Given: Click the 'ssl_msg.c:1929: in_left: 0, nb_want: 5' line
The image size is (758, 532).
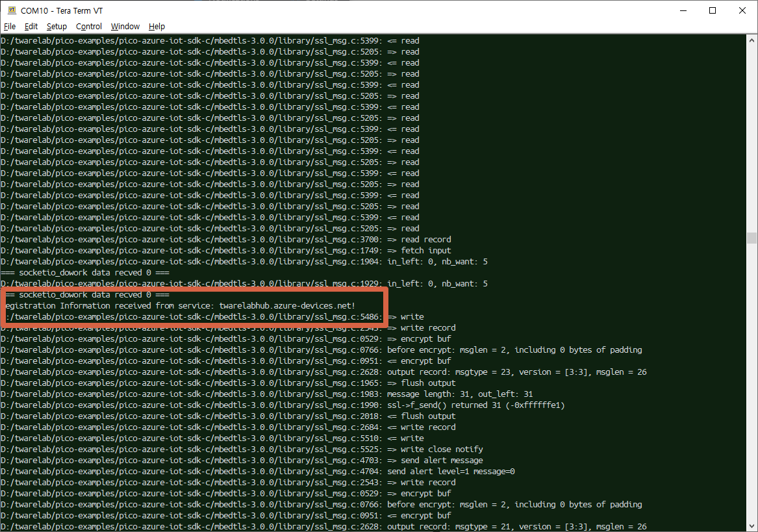Looking at the screenshot, I should 244,283.
